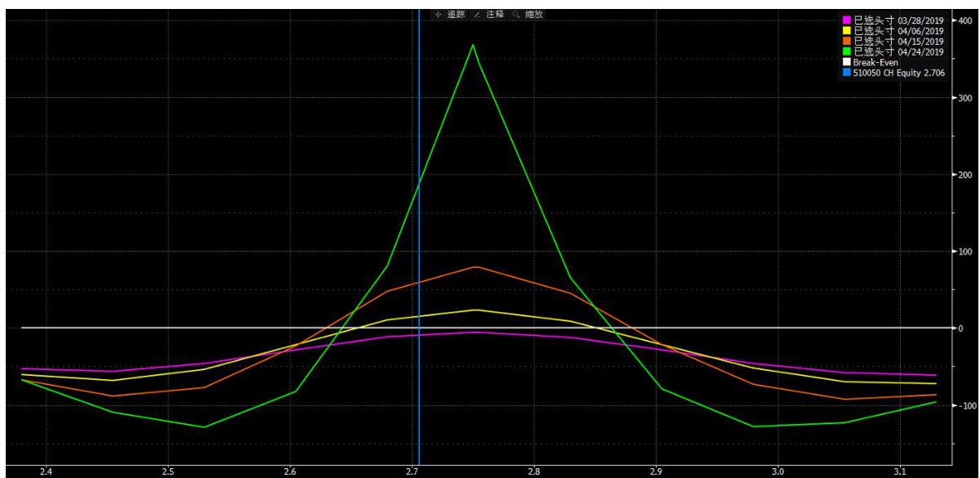This screenshot has width=980, height=478.
Task: Click the peak of the orange curve
Action: pos(474,267)
